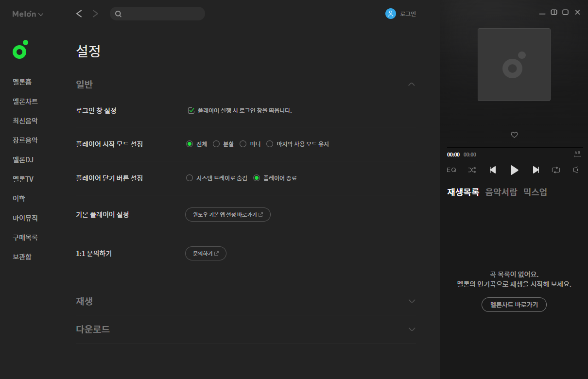This screenshot has width=588, height=379.
Task: Switch to the 음악서랍 tab
Action: (x=501, y=192)
